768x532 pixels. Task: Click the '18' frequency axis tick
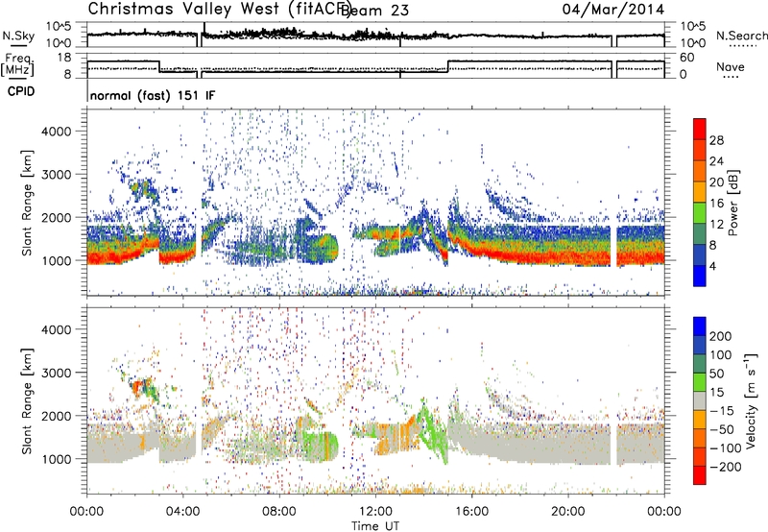point(64,58)
